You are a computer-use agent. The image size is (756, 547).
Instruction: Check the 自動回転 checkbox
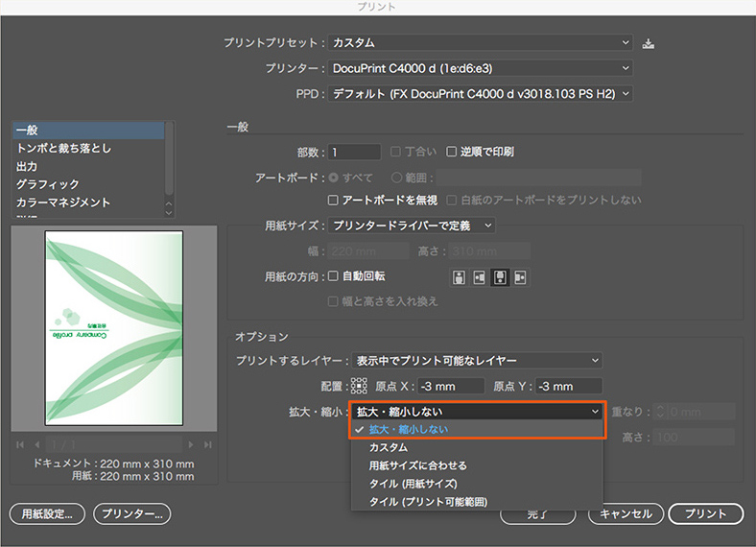334,275
